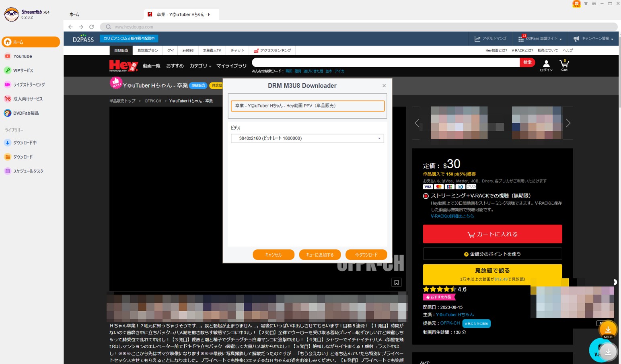Screen dimensions: 621x364
Task: Switch to ホーム tab in StreamFab
Action: pos(74,14)
